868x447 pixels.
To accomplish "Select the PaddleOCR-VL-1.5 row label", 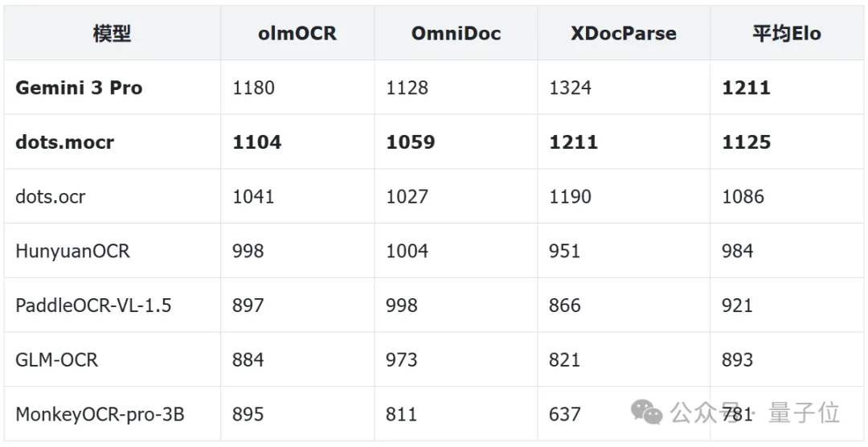I will pos(93,306).
